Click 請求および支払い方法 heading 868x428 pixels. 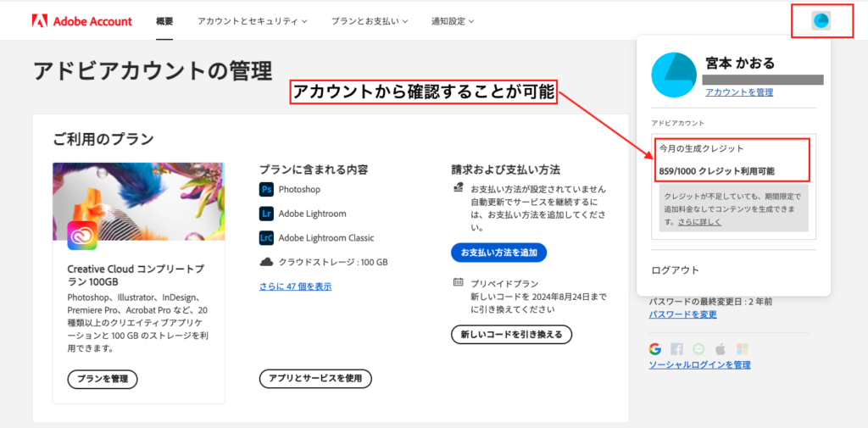(507, 170)
